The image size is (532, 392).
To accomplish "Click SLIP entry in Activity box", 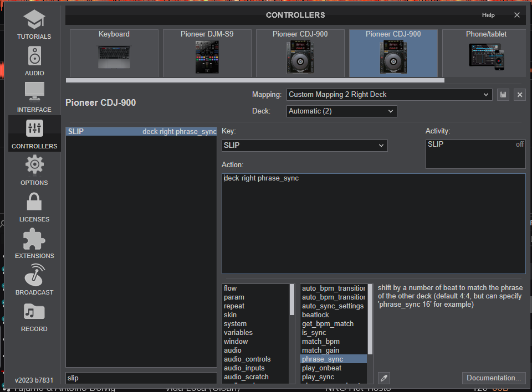I will tap(475, 145).
